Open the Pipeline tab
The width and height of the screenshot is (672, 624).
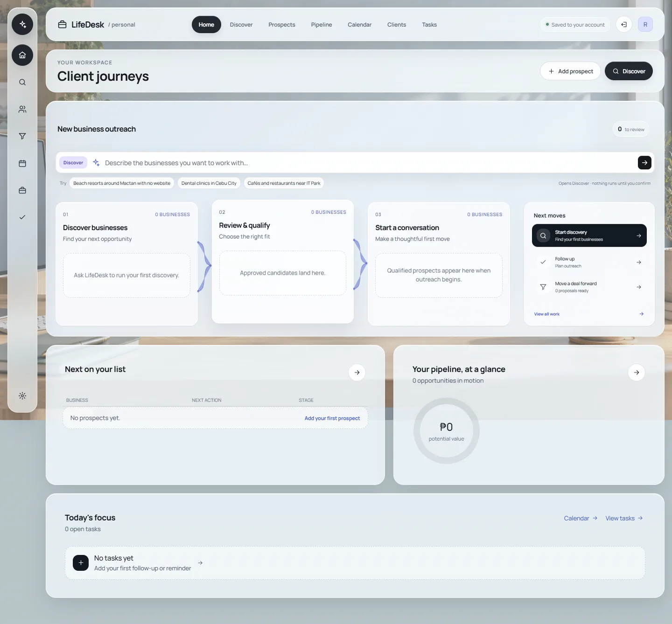(x=322, y=25)
